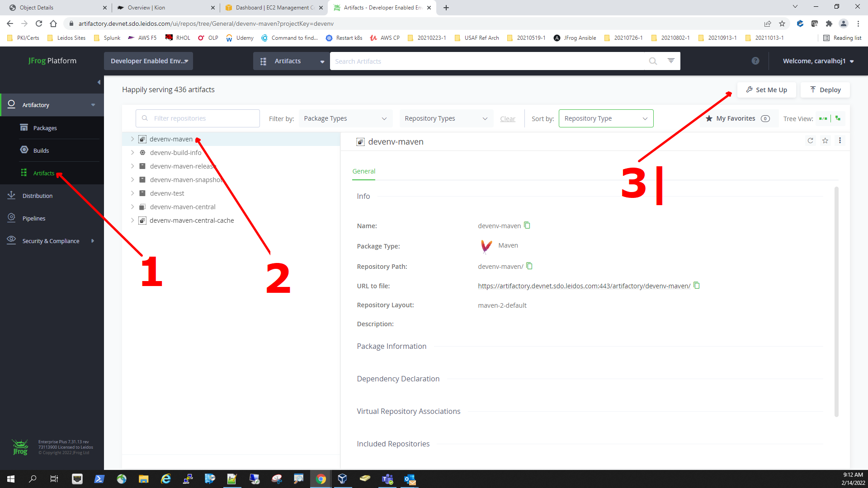This screenshot has height=488, width=868.
Task: Open Windows taskbar search
Action: 33,479
